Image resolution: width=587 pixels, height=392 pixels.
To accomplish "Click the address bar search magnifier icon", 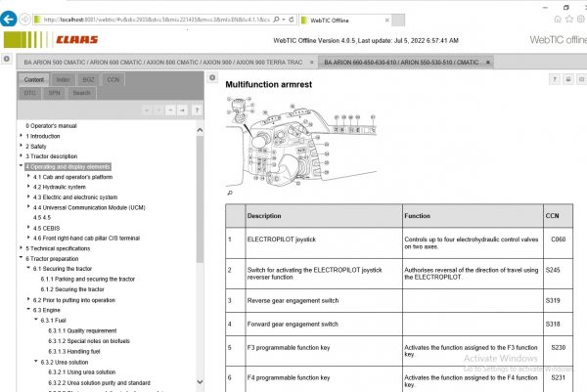I will click(x=276, y=20).
